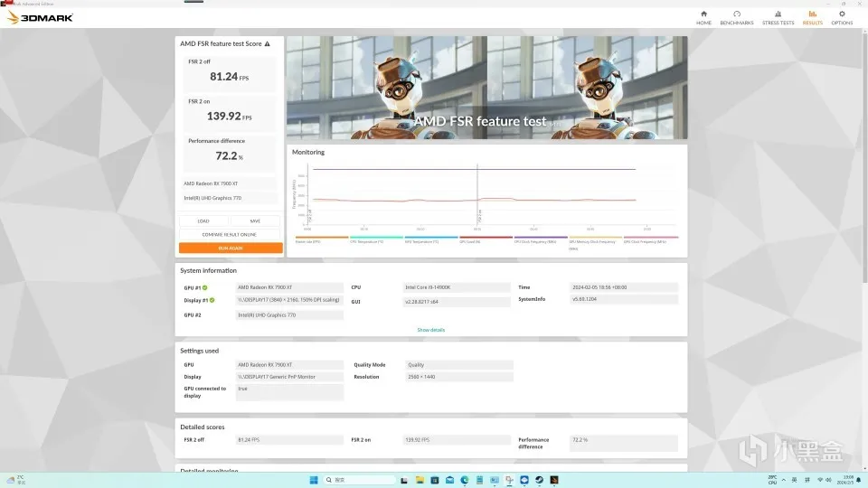868x488 pixels.
Task: Open the Windows Start menu
Action: tap(314, 480)
